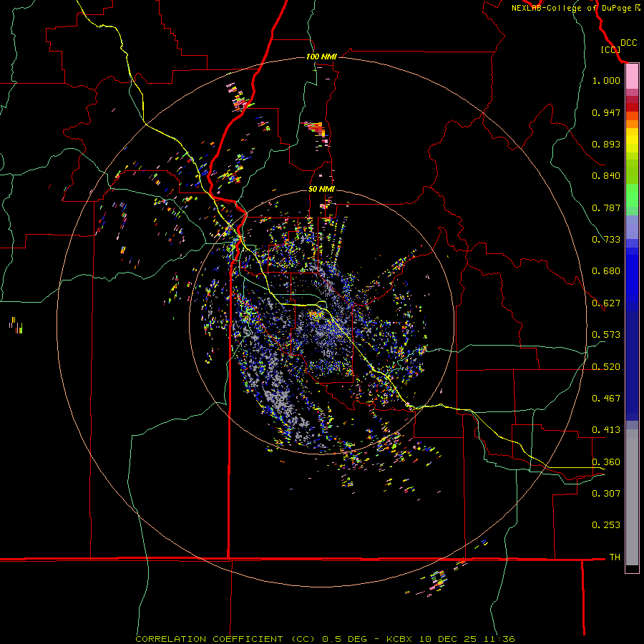Viewport: 644px width, 644px height.
Task: Click the [CC] legend unit label
Action: (610, 49)
